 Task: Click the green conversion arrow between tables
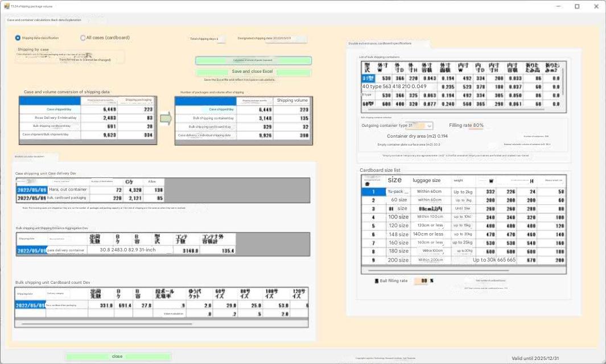(x=166, y=118)
